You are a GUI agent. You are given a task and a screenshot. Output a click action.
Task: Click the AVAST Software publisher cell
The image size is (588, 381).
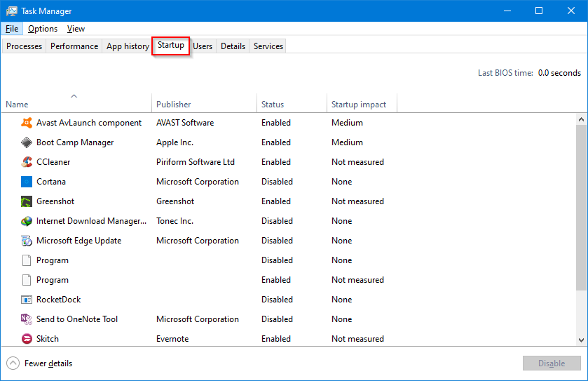point(185,123)
